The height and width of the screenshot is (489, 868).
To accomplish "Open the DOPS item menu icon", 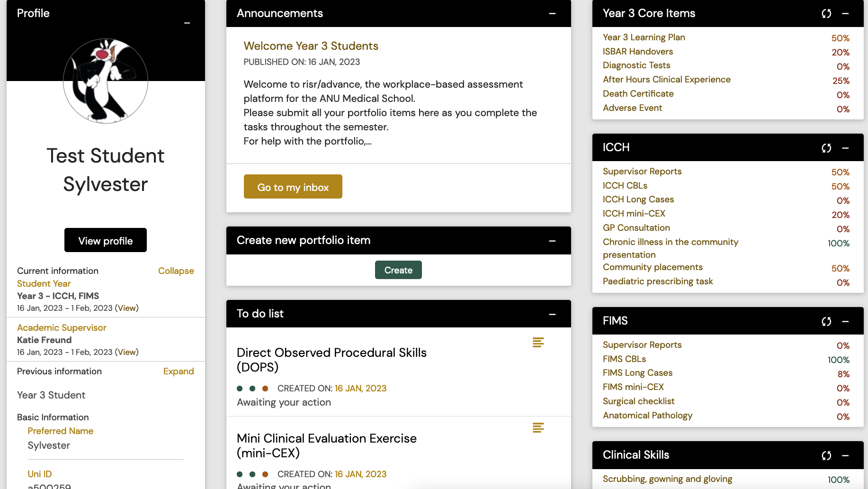I will point(538,342).
